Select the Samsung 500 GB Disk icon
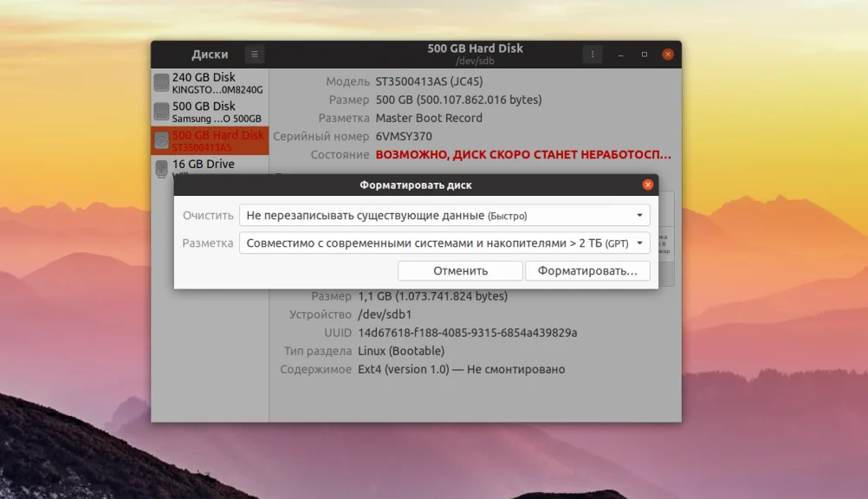 coord(161,111)
